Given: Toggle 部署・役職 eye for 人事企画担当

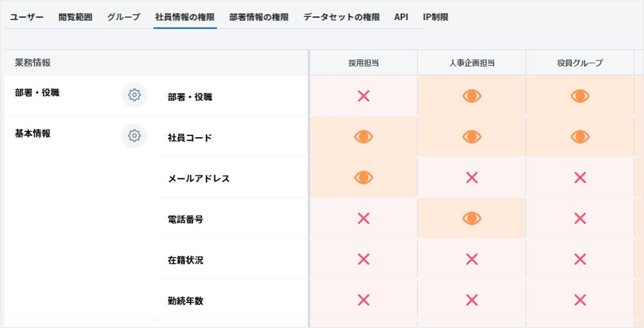Looking at the screenshot, I should click(x=472, y=96).
